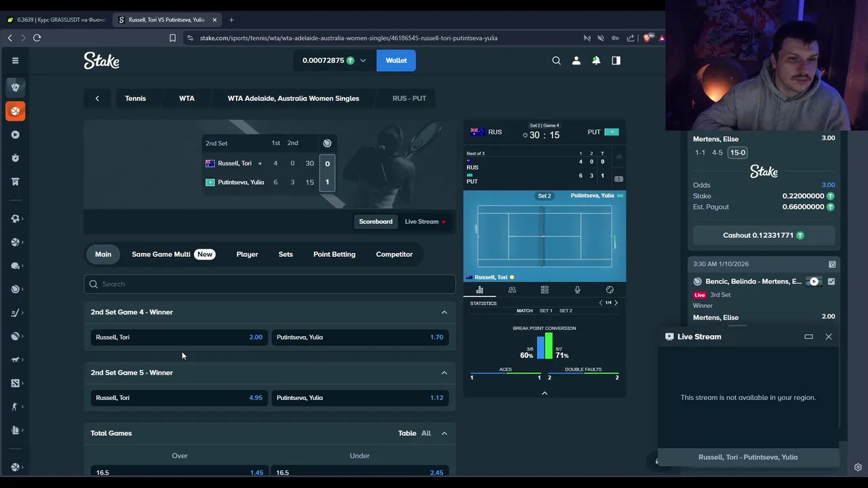Viewport: 868px width, 488px height.
Task: Open the Same Game Multi tab
Action: pyautogui.click(x=173, y=254)
